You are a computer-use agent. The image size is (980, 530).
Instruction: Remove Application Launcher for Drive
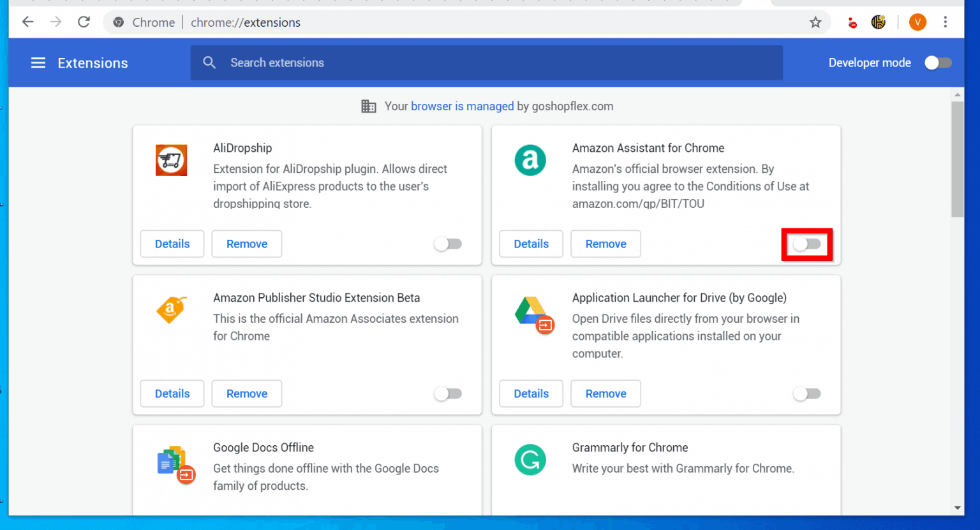[606, 394]
